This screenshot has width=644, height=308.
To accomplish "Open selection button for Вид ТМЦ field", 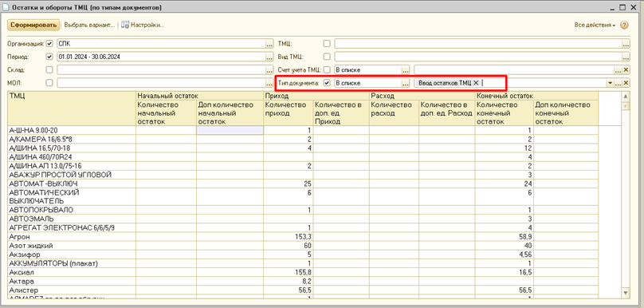I will [626, 57].
